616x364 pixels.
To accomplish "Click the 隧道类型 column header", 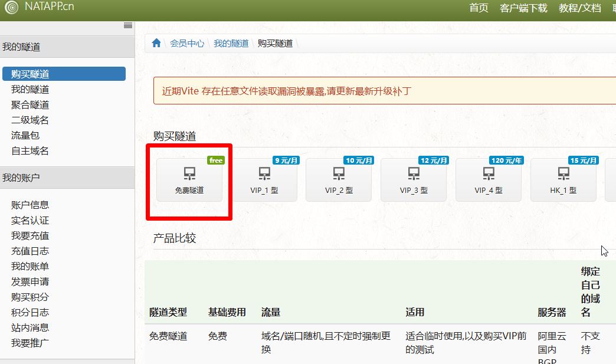I will pos(168,312).
